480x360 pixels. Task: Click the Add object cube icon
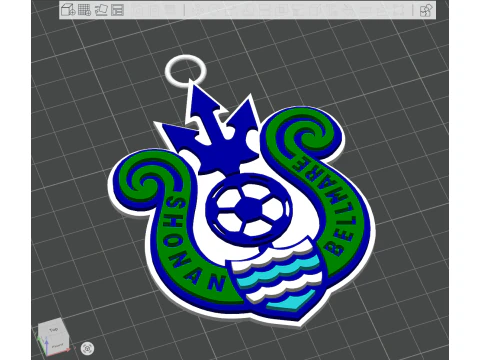point(68,10)
